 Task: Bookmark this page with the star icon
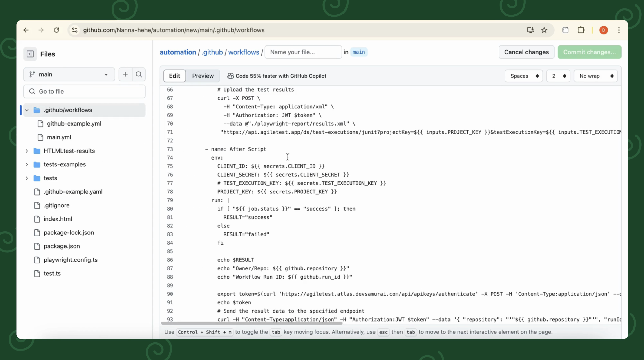click(545, 30)
